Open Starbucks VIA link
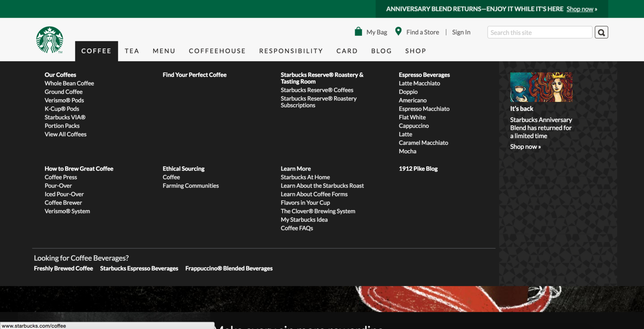Viewport: 644px width, 329px height. point(65,117)
